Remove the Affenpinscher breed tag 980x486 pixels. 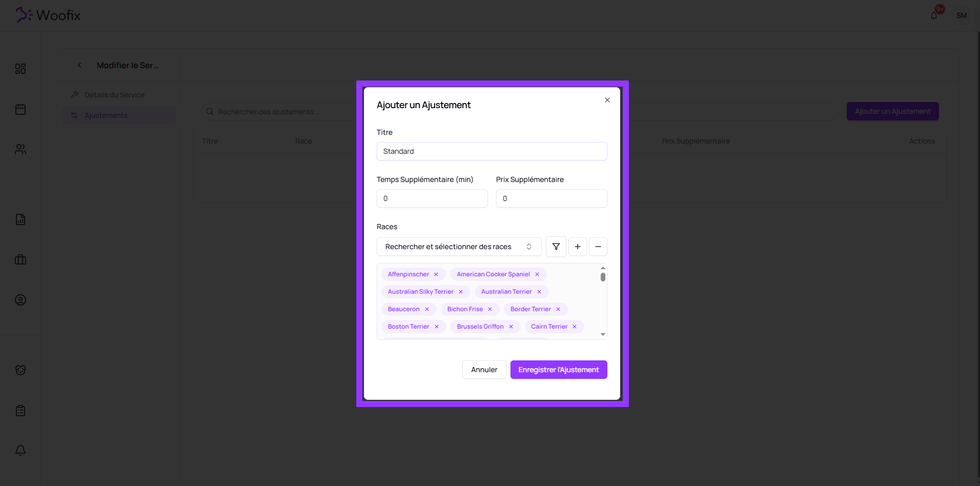436,274
